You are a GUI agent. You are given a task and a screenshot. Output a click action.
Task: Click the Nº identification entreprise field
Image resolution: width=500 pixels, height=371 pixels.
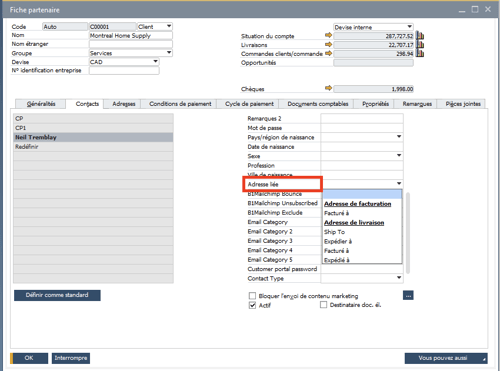(124, 70)
